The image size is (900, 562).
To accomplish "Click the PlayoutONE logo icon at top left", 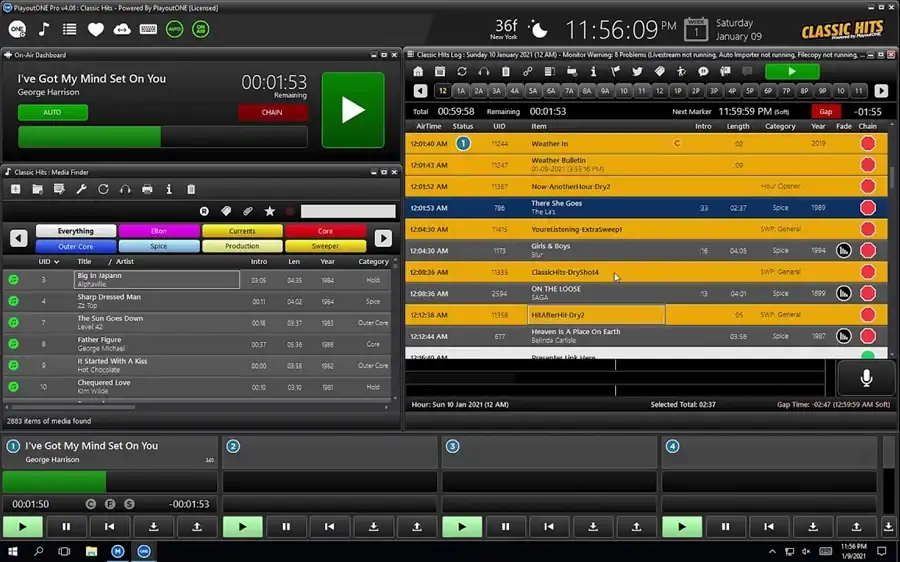I will click(x=17, y=29).
